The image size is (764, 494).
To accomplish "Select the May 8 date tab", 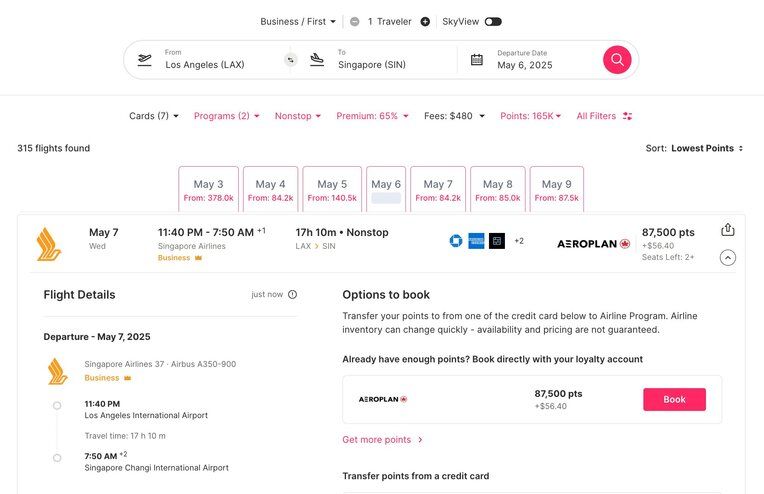I will 497,190.
